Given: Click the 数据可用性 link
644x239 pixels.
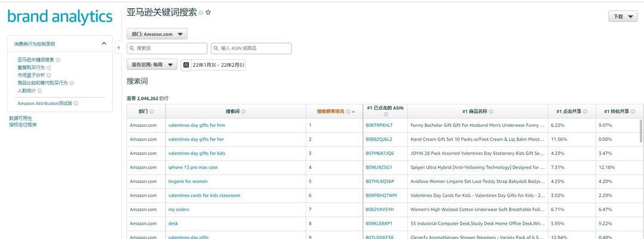Looking at the screenshot, I should [20, 119].
